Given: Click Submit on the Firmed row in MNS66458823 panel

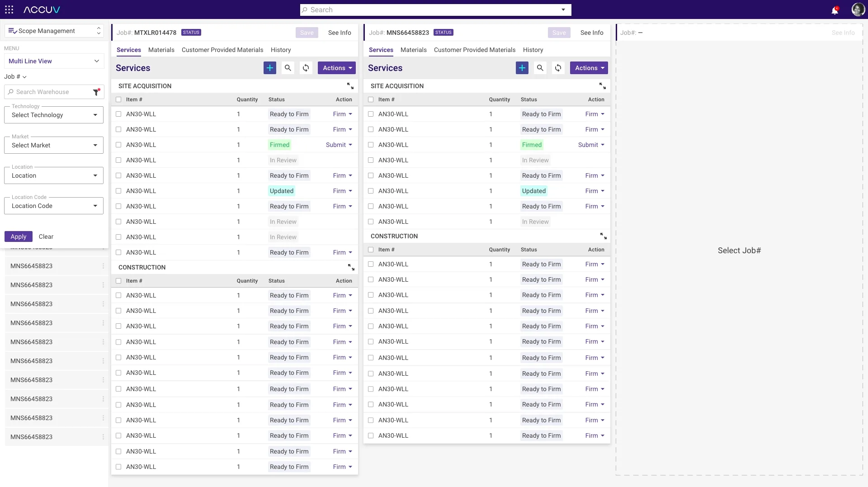Looking at the screenshot, I should (591, 145).
